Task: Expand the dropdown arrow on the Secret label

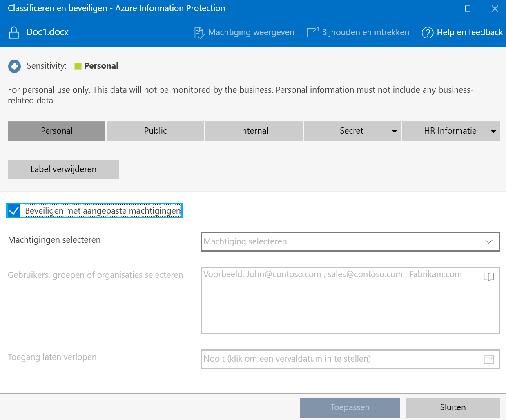Action: (394, 131)
